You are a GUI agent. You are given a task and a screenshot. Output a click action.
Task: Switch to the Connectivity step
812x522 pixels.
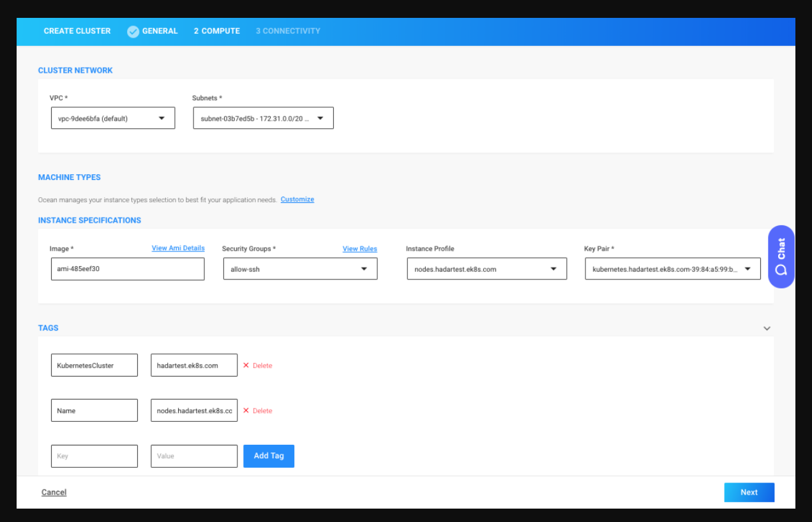coord(288,31)
